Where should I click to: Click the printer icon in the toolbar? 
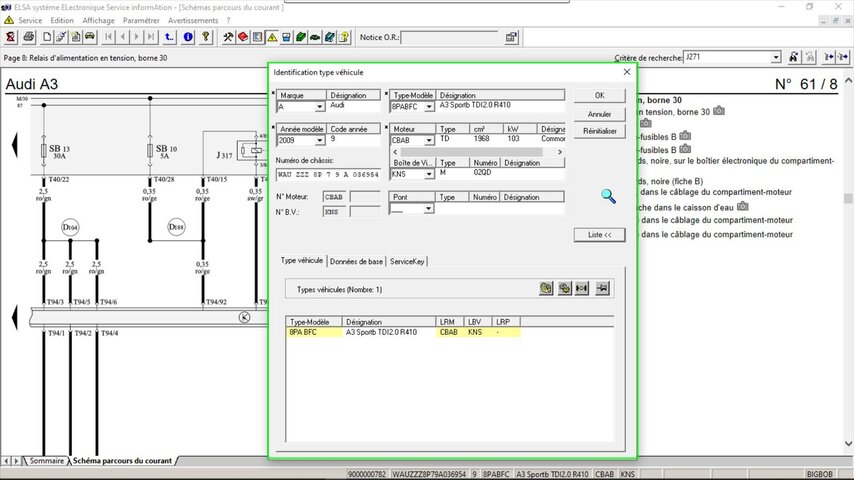click(x=29, y=37)
